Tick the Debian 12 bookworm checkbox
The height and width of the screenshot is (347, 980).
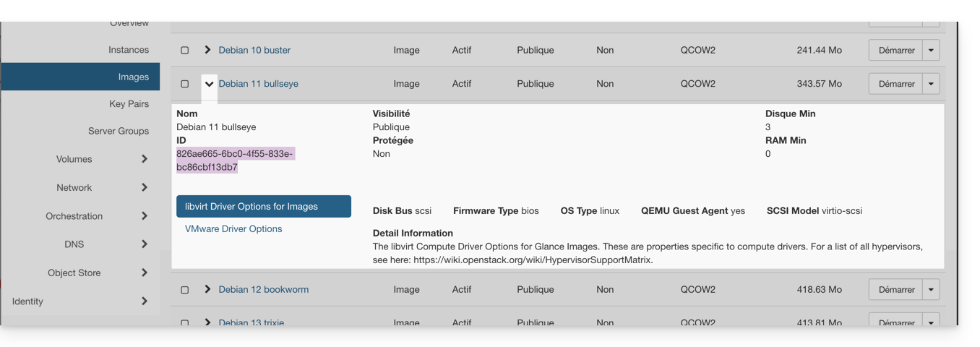coord(184,290)
